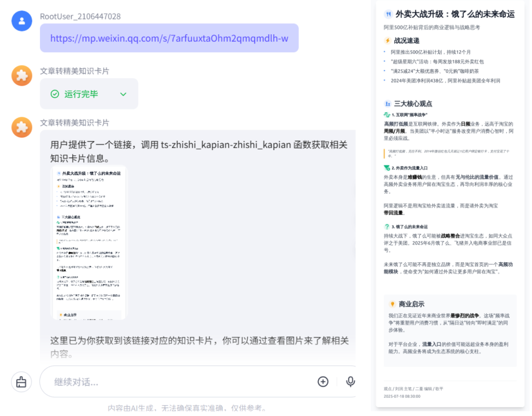The width and height of the screenshot is (532, 416).
Task: Click the plus attachment icon in chat bar
Action: point(323,381)
